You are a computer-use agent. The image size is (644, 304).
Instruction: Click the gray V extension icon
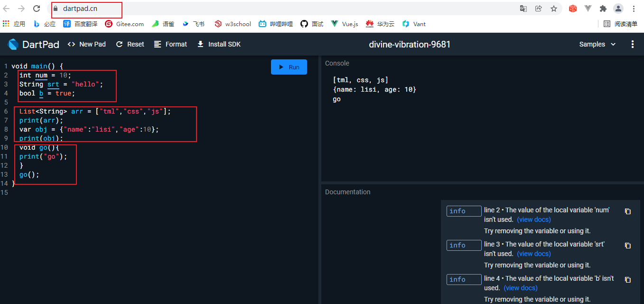588,9
